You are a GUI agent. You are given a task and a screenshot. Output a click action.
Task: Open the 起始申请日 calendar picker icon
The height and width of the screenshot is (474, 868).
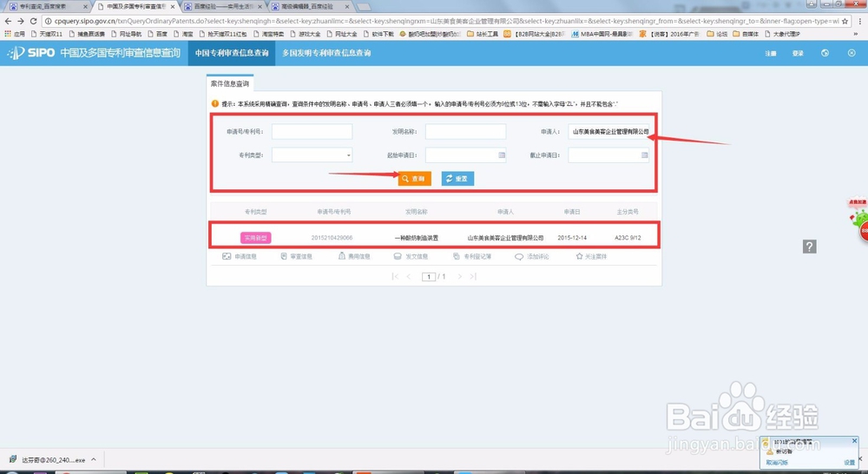[502, 155]
